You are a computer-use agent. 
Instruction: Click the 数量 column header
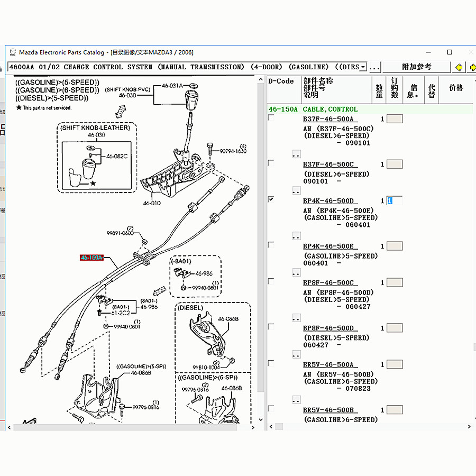point(379,89)
